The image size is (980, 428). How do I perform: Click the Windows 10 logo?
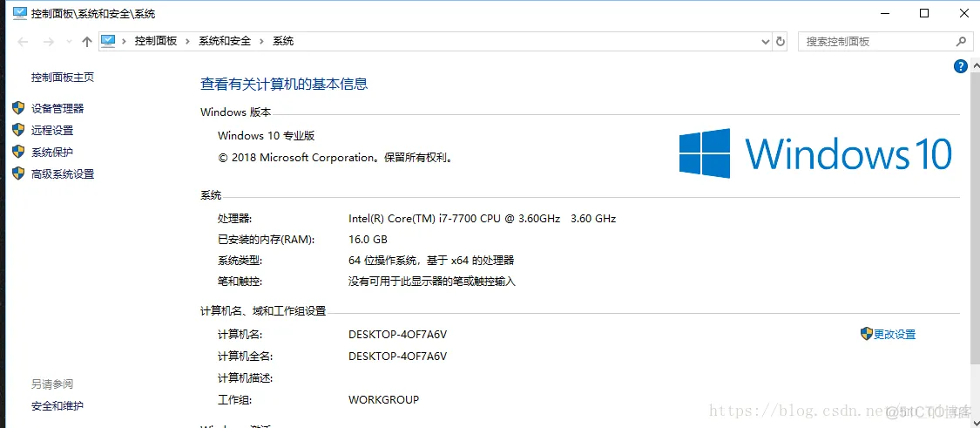(x=815, y=153)
